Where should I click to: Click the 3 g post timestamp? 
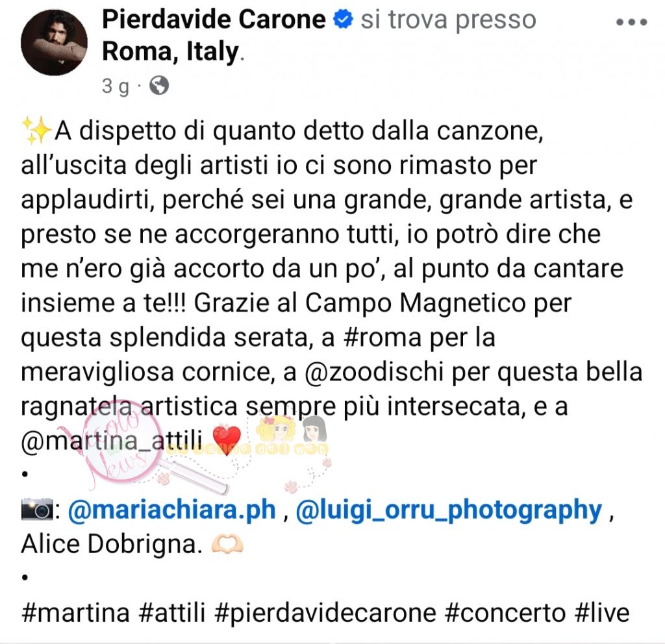(x=115, y=86)
